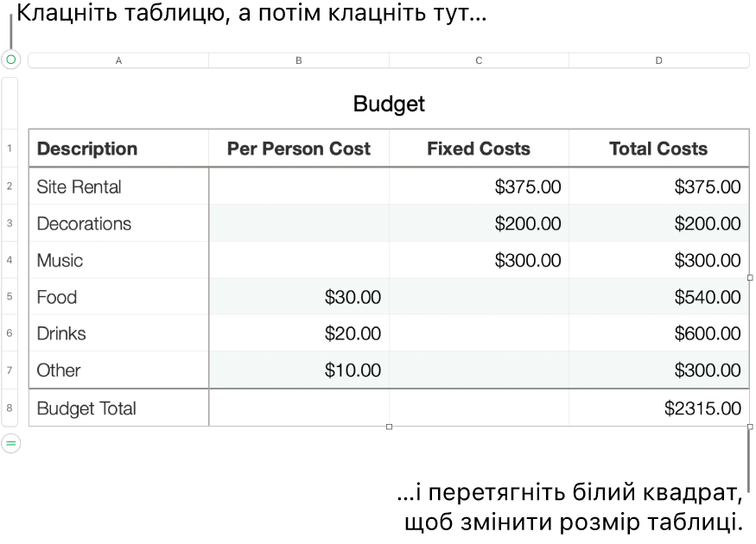
Task: Select column D header
Action: pos(659,60)
